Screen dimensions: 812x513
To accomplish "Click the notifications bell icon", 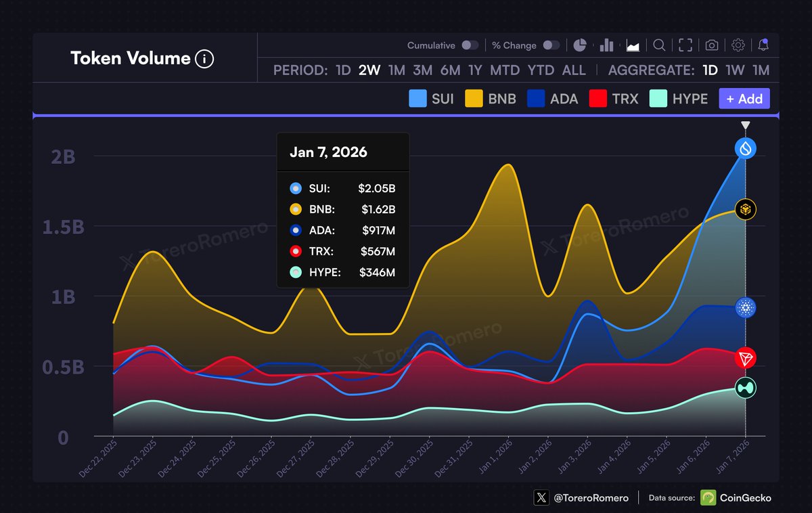I will click(x=763, y=45).
